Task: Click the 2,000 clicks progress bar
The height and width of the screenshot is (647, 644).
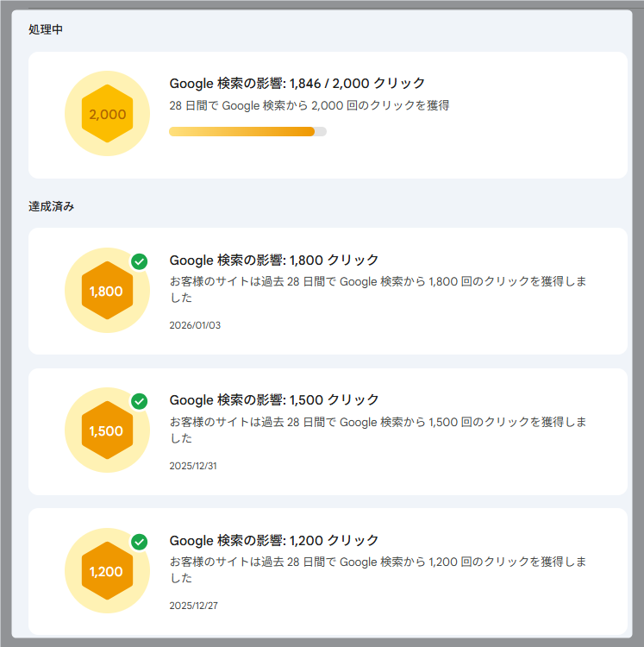Action: coord(247,132)
